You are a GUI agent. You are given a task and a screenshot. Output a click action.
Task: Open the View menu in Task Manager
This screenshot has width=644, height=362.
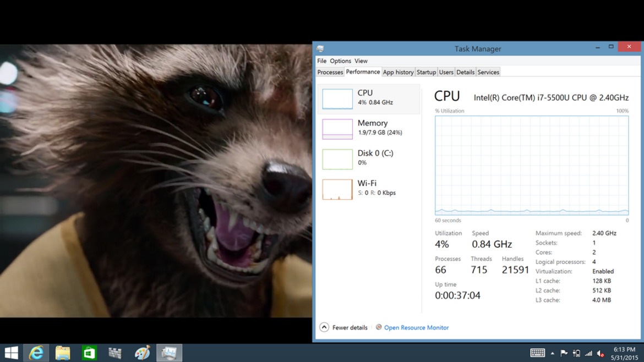361,61
